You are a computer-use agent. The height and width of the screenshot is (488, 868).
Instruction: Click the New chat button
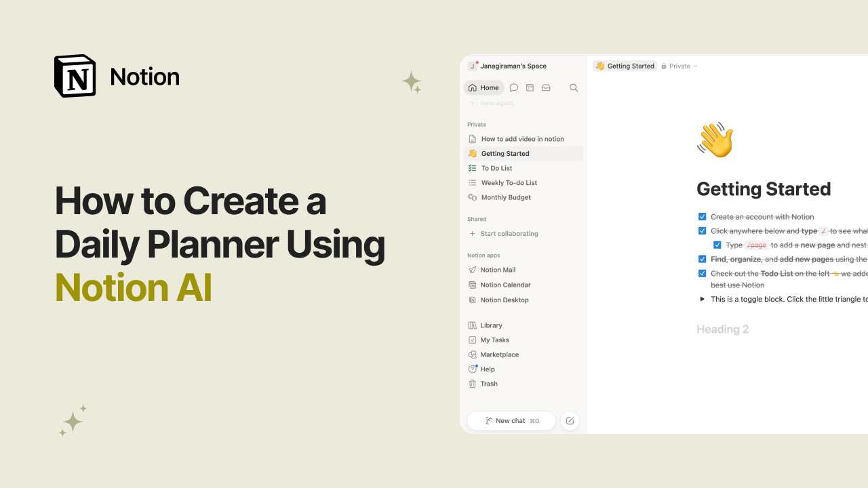point(511,421)
